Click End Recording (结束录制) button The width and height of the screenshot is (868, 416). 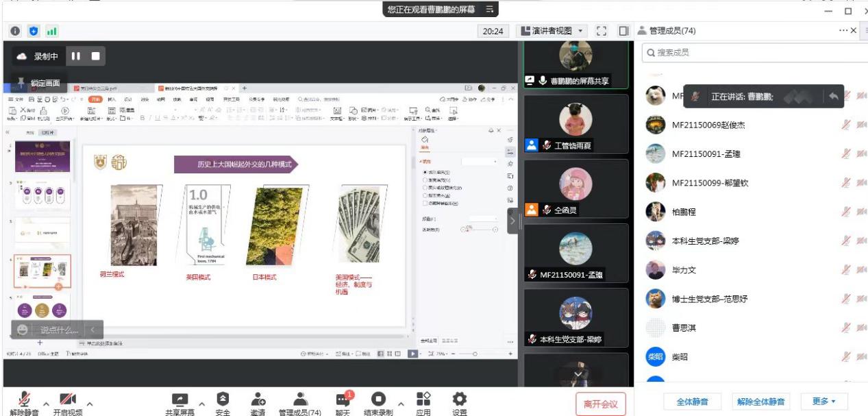point(378,400)
